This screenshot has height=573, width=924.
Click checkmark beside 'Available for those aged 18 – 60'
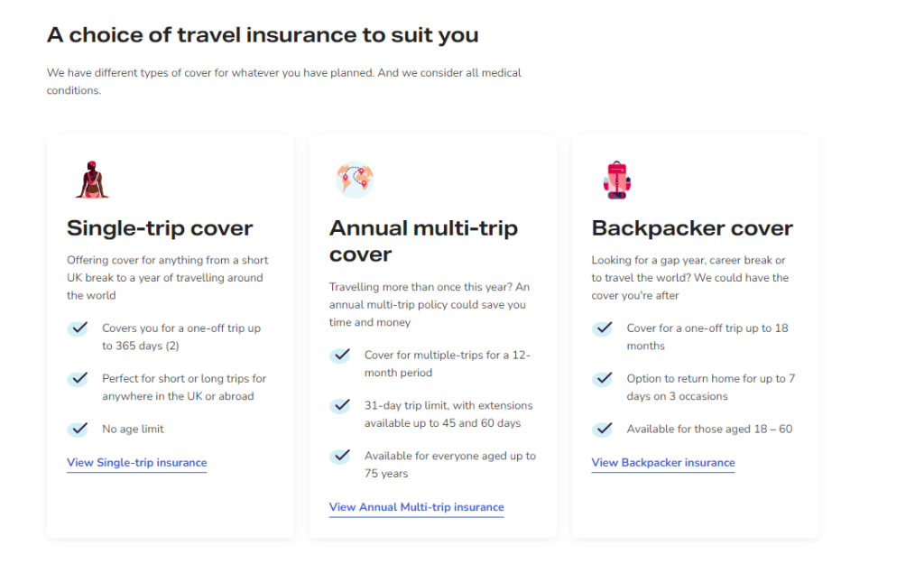pos(602,430)
